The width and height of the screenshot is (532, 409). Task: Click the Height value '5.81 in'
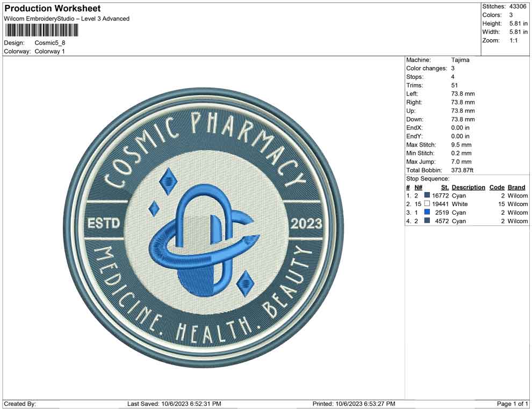(x=519, y=24)
